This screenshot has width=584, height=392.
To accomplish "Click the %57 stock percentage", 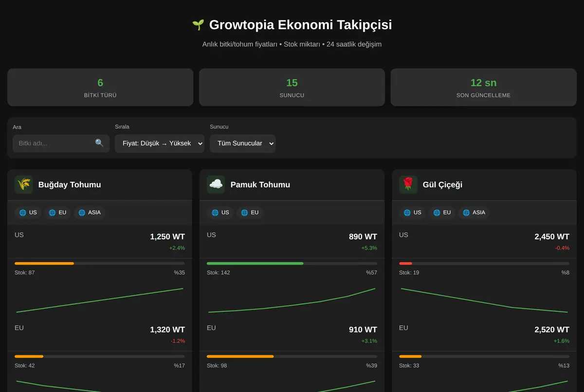I will tap(372, 272).
